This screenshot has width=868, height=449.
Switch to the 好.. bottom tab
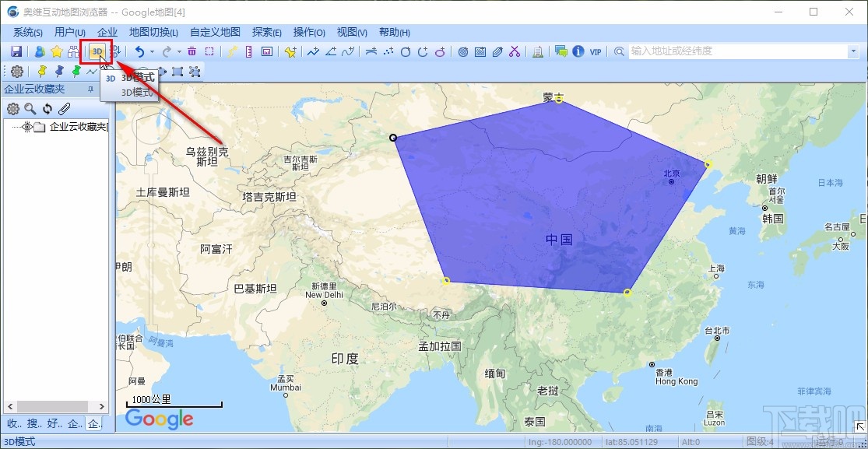click(x=54, y=424)
